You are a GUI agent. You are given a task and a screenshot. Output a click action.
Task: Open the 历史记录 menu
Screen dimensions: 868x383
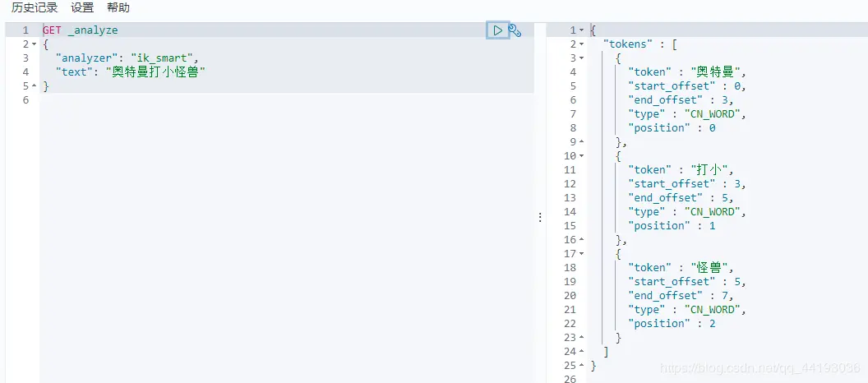(35, 7)
